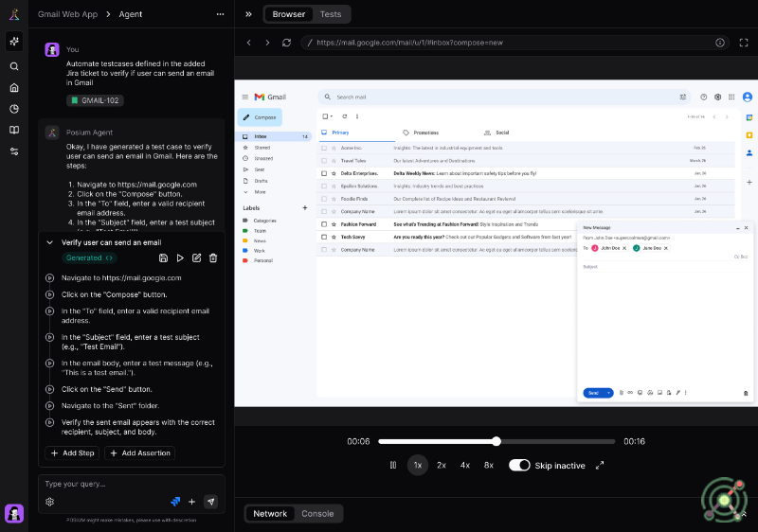The height and width of the screenshot is (532, 758).
Task: Select 2x playback speed
Action: tap(442, 465)
